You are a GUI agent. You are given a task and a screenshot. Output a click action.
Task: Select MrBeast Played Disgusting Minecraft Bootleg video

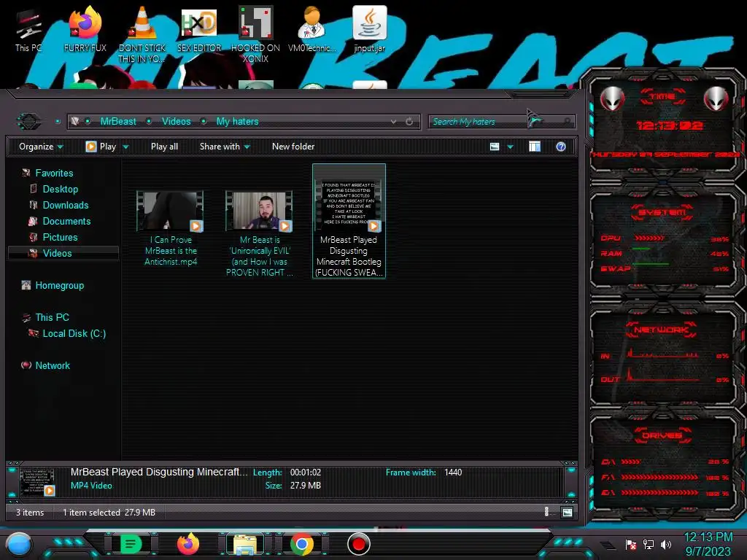pos(349,221)
